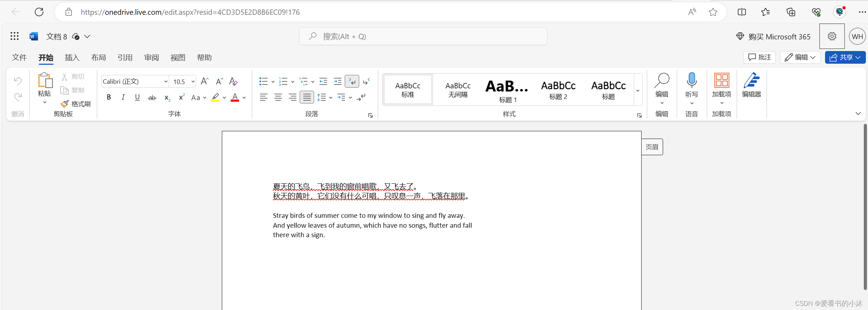868x310 pixels.
Task: Open the Editor (编辑器) pen icon
Action: click(751, 80)
